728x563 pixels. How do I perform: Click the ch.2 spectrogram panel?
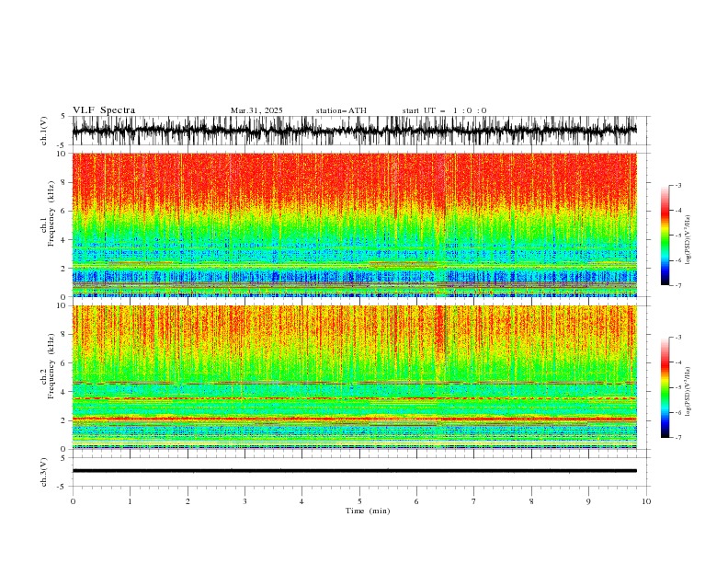tap(354, 377)
